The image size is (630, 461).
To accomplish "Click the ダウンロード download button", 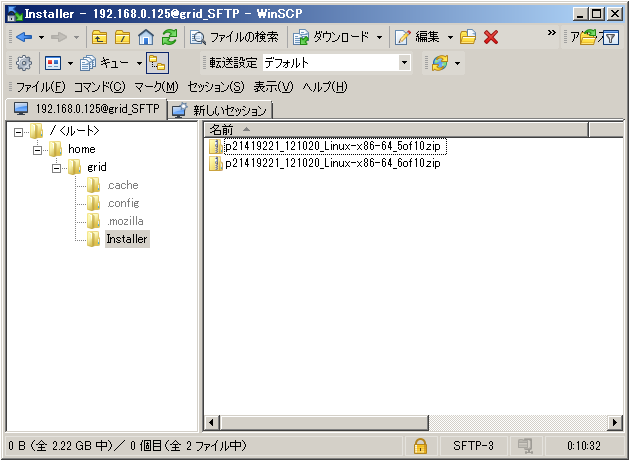I will click(331, 37).
